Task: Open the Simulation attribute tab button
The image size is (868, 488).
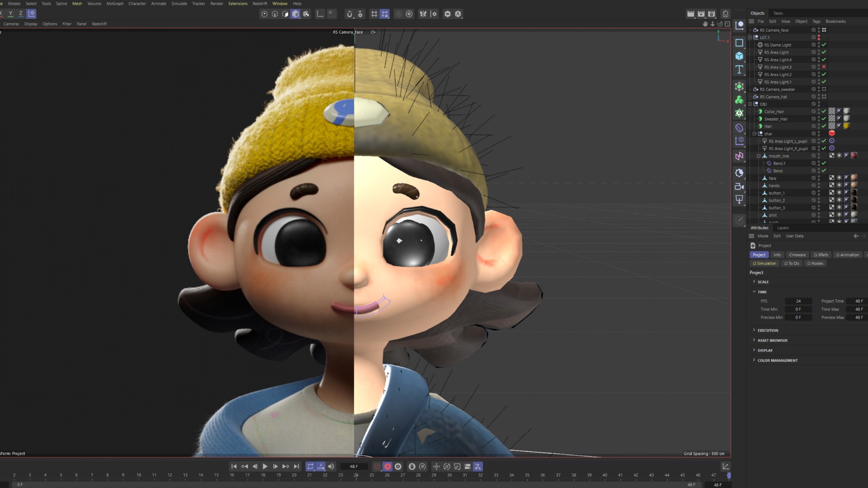Action: coord(765,263)
